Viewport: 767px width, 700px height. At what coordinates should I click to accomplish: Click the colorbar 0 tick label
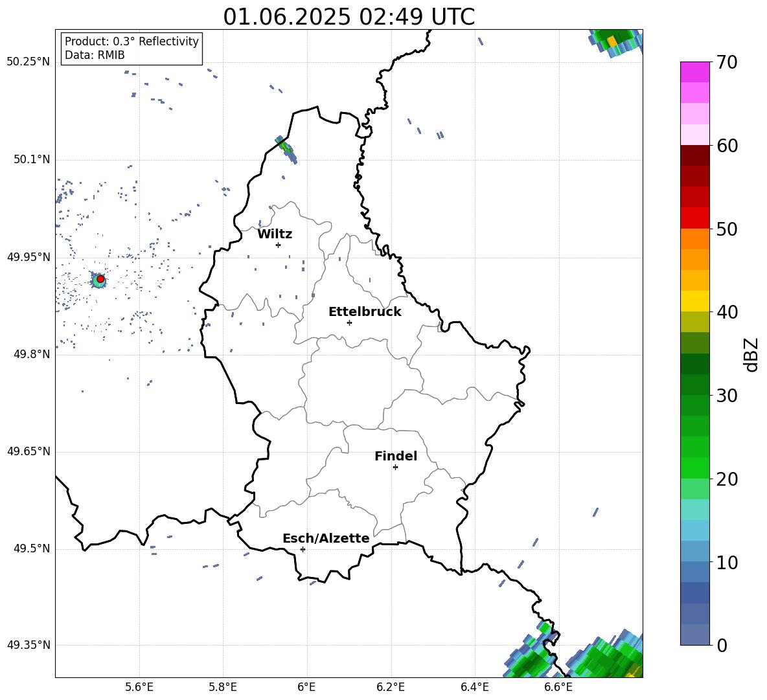click(722, 645)
